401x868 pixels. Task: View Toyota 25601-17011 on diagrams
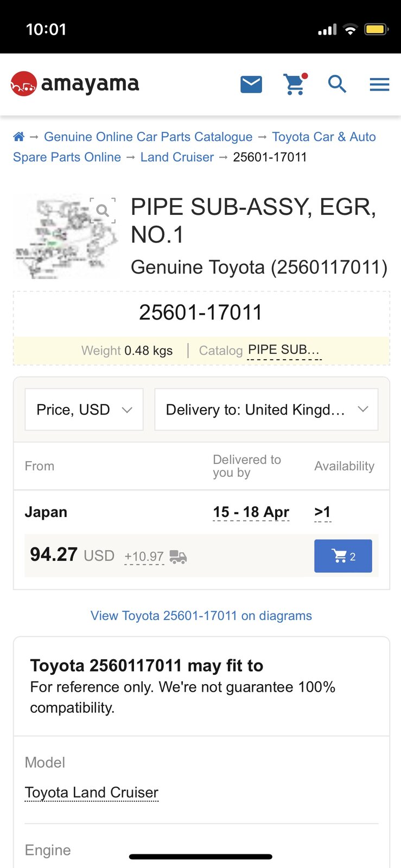click(x=201, y=616)
